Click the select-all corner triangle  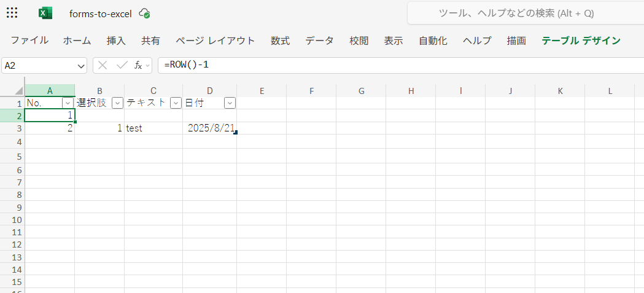click(19, 91)
